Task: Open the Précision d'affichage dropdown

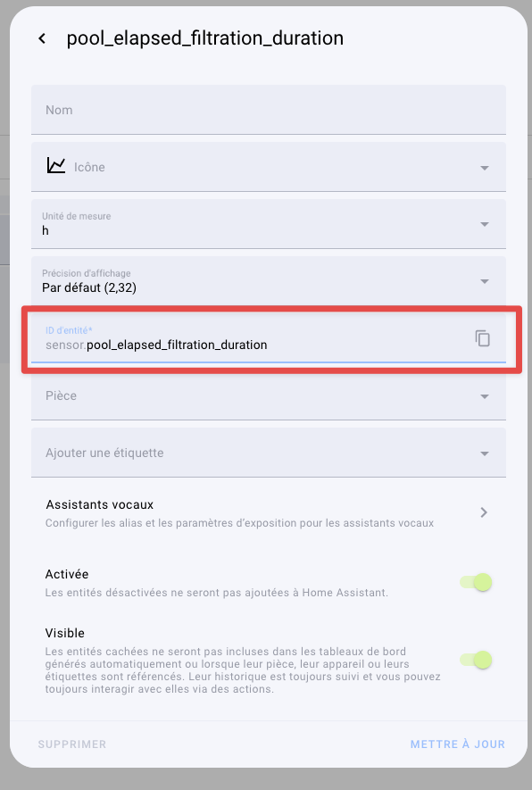Action: 269,280
